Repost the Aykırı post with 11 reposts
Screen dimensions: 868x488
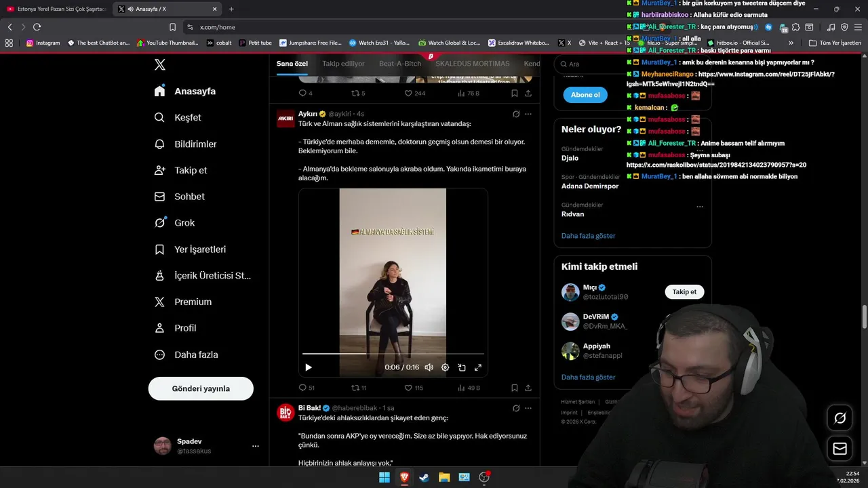click(359, 388)
